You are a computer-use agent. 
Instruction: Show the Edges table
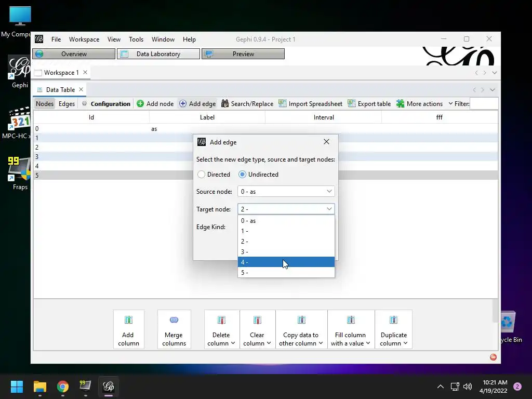tap(66, 104)
